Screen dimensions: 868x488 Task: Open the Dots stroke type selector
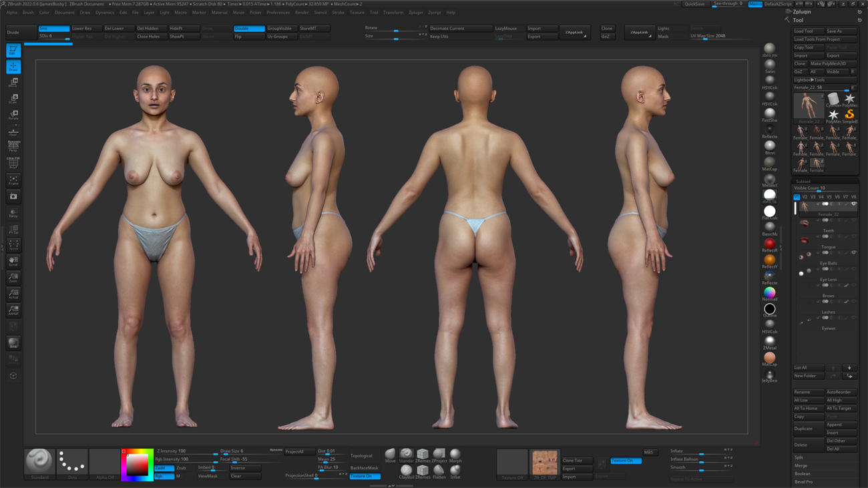point(72,463)
